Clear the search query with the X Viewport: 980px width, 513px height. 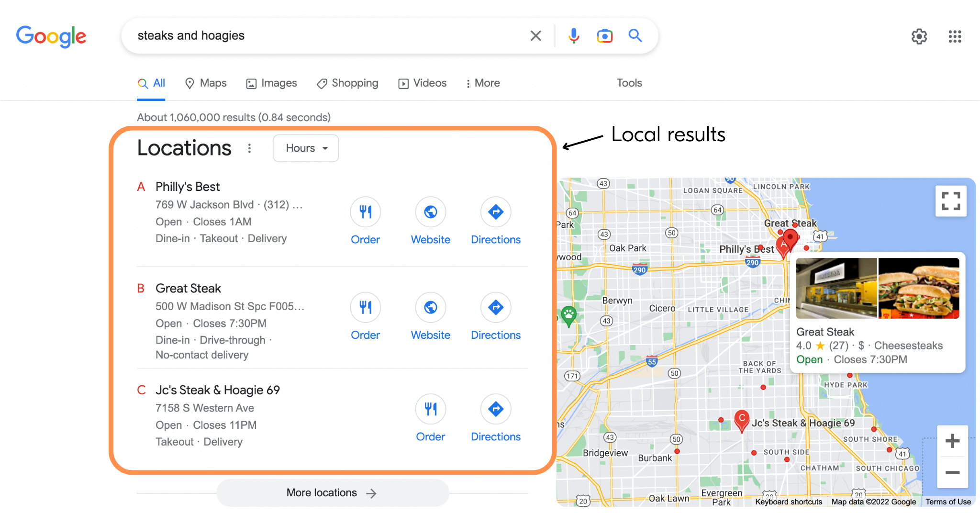click(535, 35)
